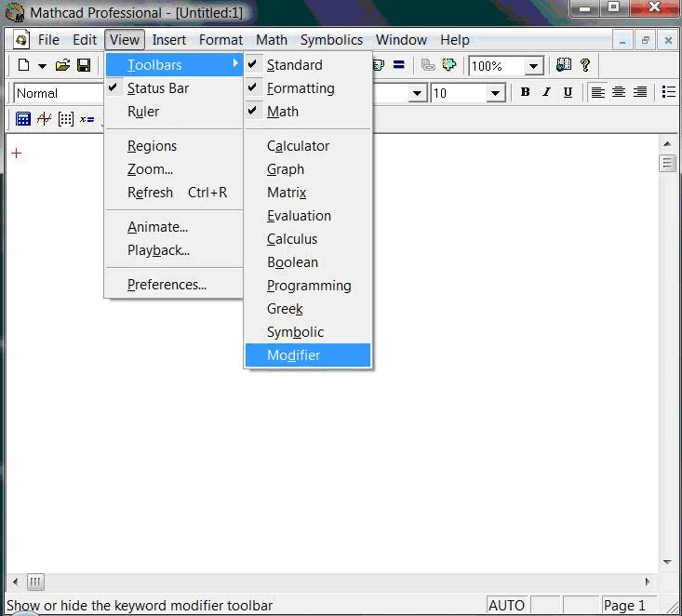
Task: Show the Programming toolbar
Action: click(308, 286)
